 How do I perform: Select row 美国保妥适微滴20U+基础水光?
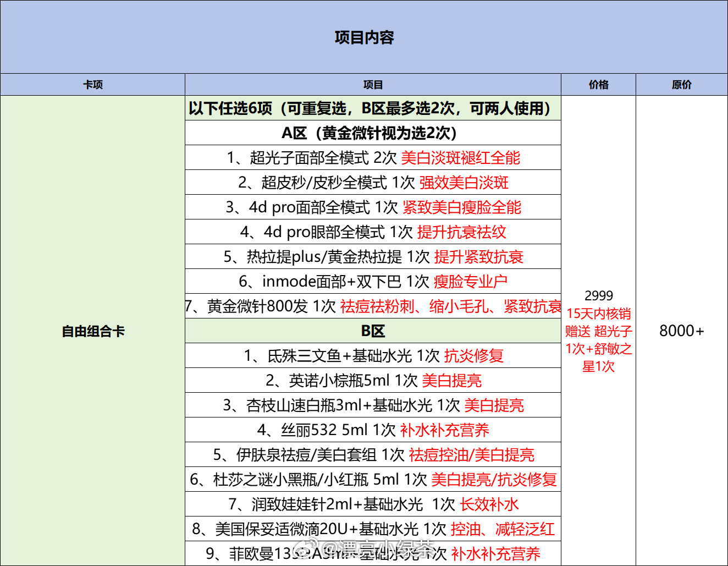click(x=373, y=529)
